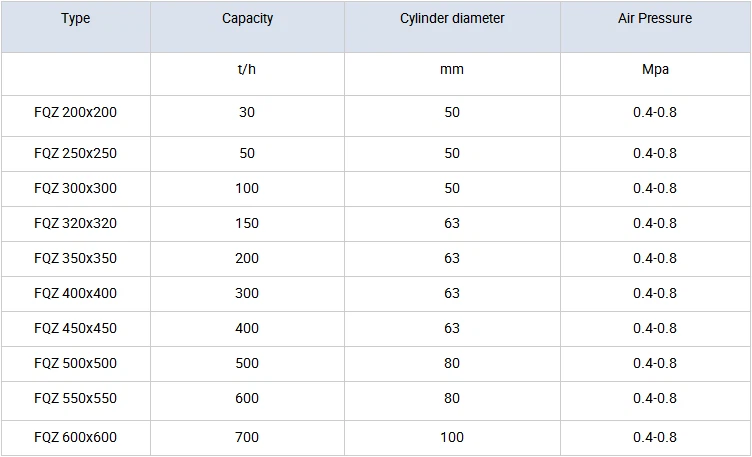The height and width of the screenshot is (457, 752).
Task: Click the 100 cylinder diameter value
Action: [x=452, y=437]
